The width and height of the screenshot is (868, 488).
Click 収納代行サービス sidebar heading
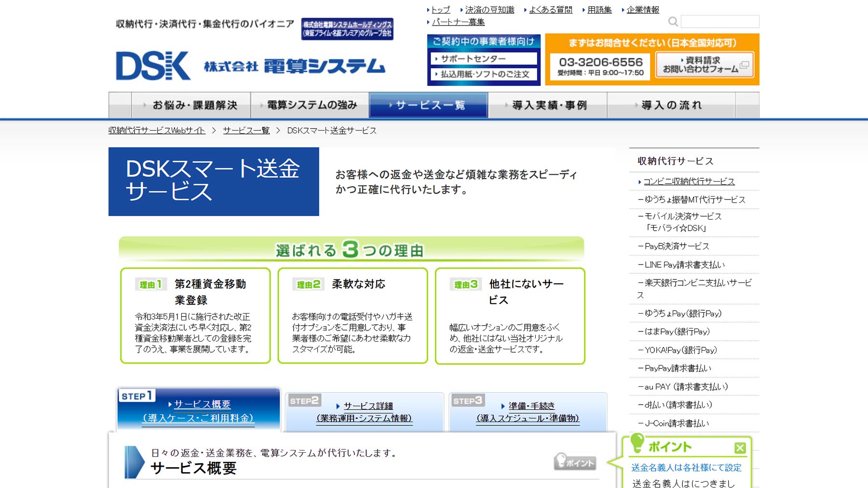676,161
